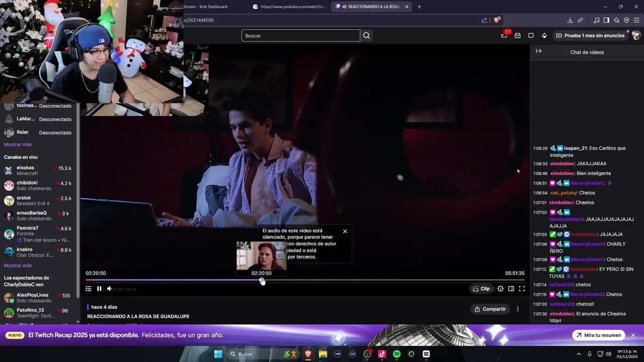The image size is (644, 362).
Task: Mute the video volume speaker icon
Action: tap(109, 289)
